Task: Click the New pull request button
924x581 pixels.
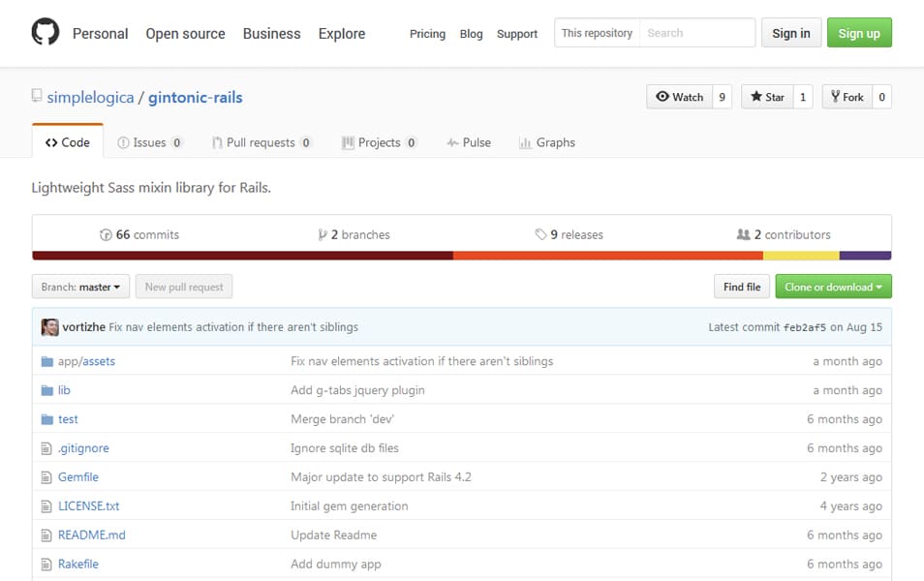Action: (184, 287)
